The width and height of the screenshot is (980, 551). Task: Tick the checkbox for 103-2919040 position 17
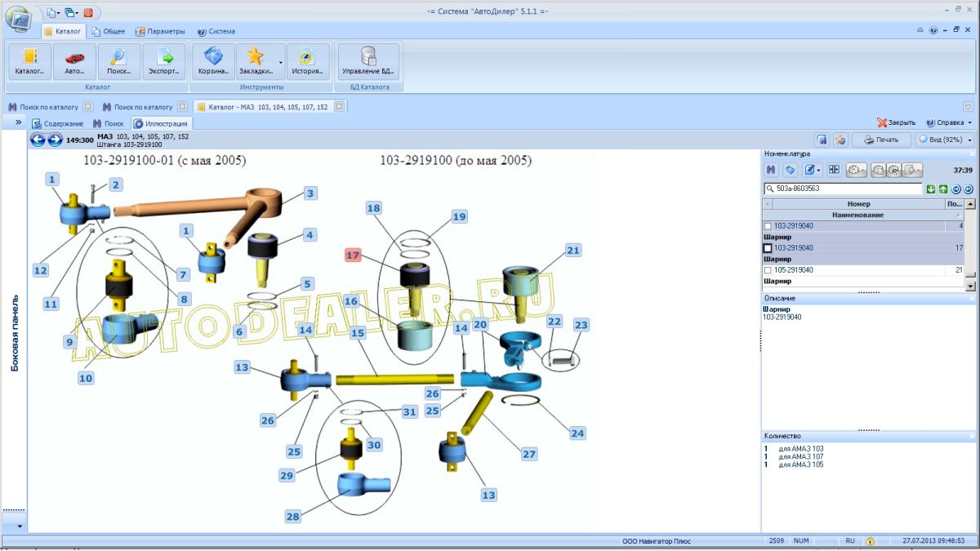[768, 248]
